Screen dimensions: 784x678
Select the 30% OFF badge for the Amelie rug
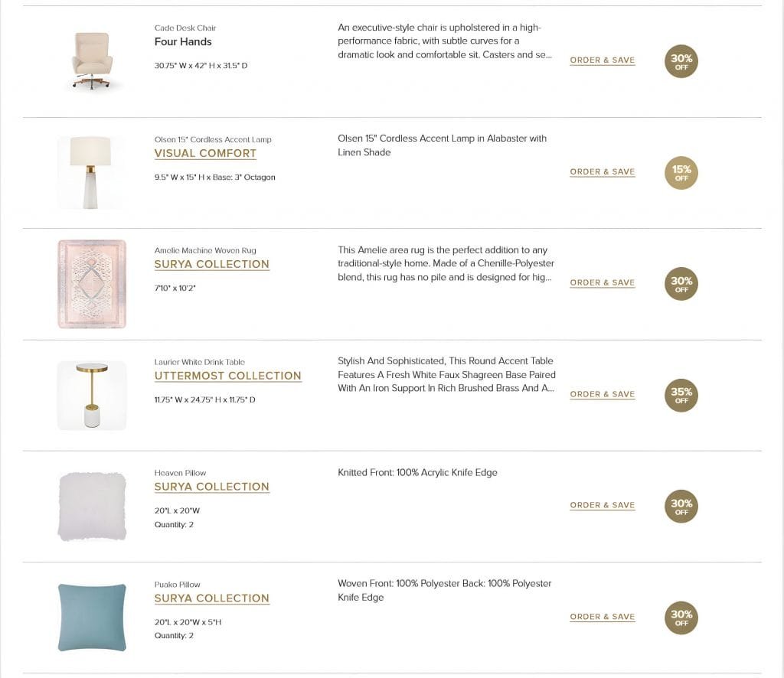(681, 283)
